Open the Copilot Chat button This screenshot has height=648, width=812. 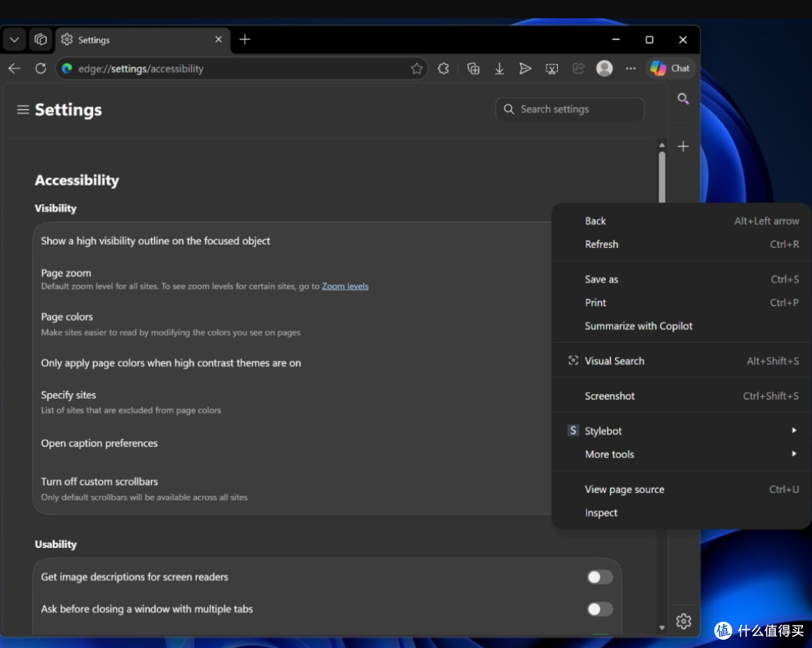pos(670,68)
